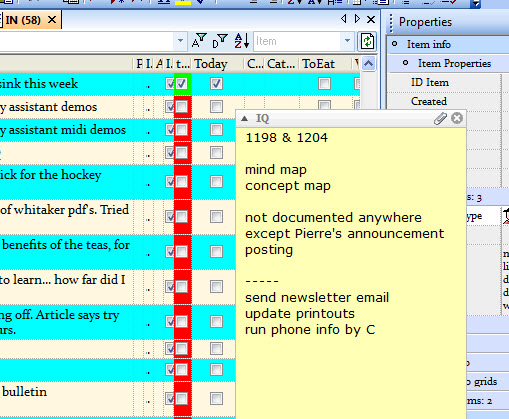Click the A-Z sort icon
This screenshot has width=509, height=419.
click(x=241, y=41)
